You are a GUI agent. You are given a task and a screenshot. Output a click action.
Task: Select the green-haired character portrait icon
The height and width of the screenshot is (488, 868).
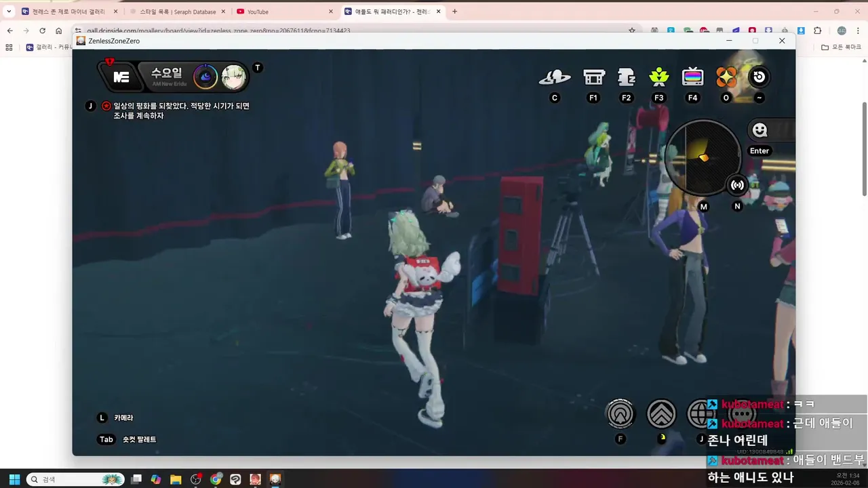(233, 77)
